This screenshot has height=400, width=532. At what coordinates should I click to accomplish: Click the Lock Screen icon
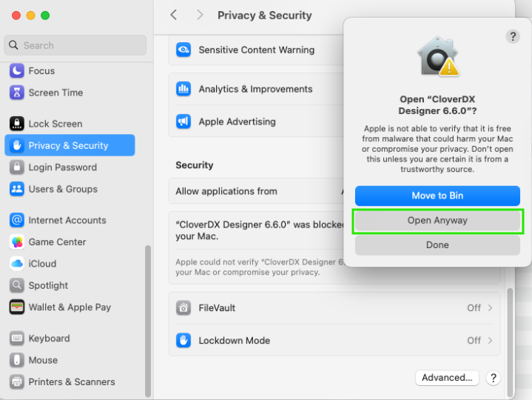16,124
